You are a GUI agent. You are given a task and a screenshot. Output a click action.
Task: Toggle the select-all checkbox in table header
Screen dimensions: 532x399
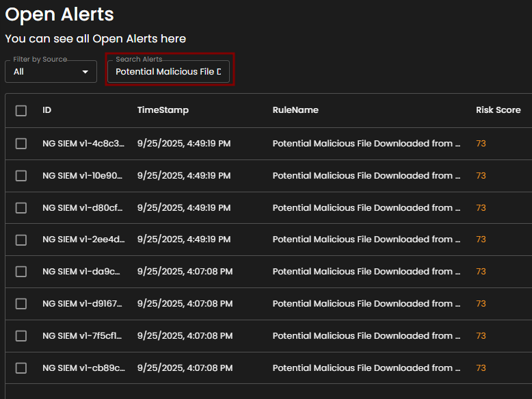pyautogui.click(x=21, y=110)
